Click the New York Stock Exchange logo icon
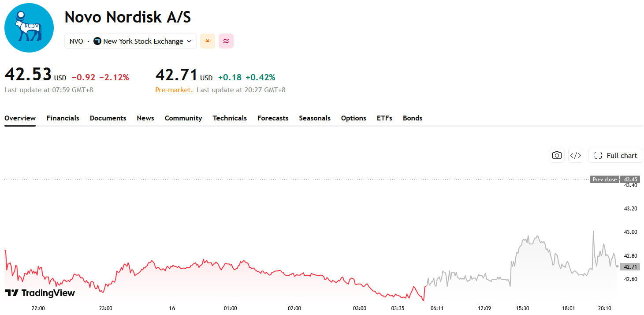 [97, 41]
